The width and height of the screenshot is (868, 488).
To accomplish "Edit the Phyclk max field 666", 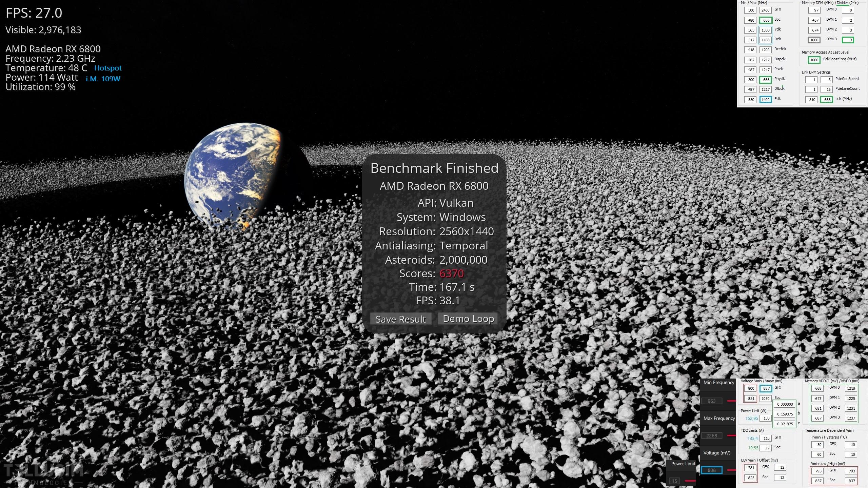I will click(x=766, y=79).
